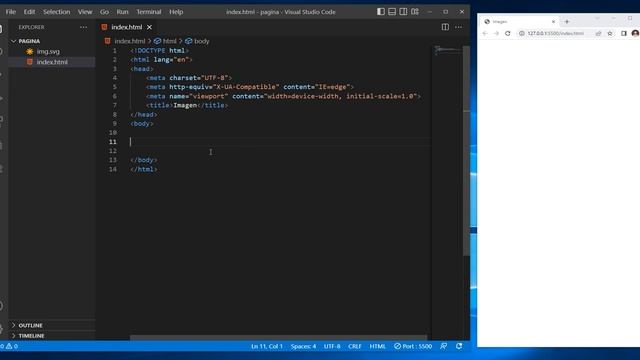
Task: Click the notifications bell in status bar
Action: tap(459, 346)
